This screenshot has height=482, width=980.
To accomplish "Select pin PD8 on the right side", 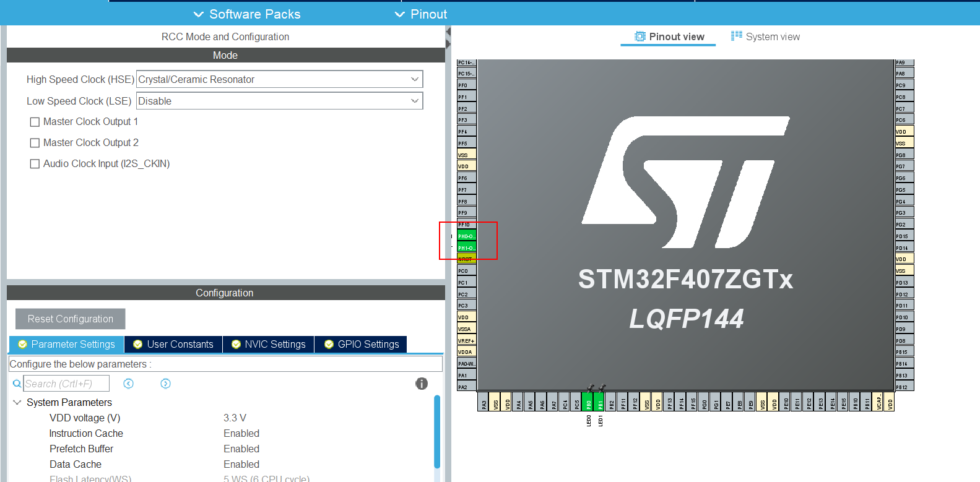I will coord(904,340).
